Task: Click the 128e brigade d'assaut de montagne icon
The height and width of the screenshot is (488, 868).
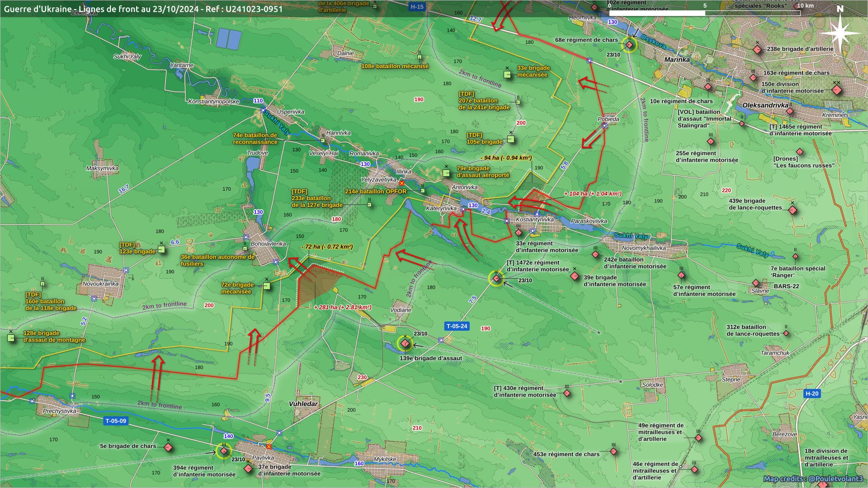Action: pyautogui.click(x=11, y=338)
